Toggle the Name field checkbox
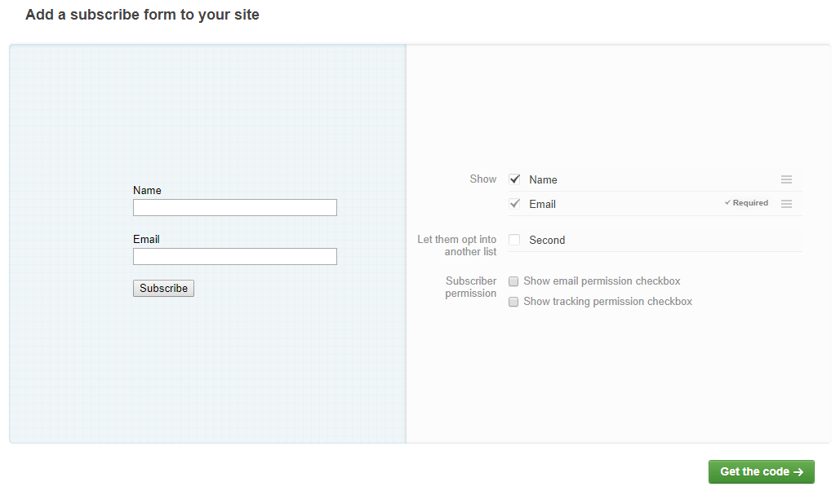 514,179
